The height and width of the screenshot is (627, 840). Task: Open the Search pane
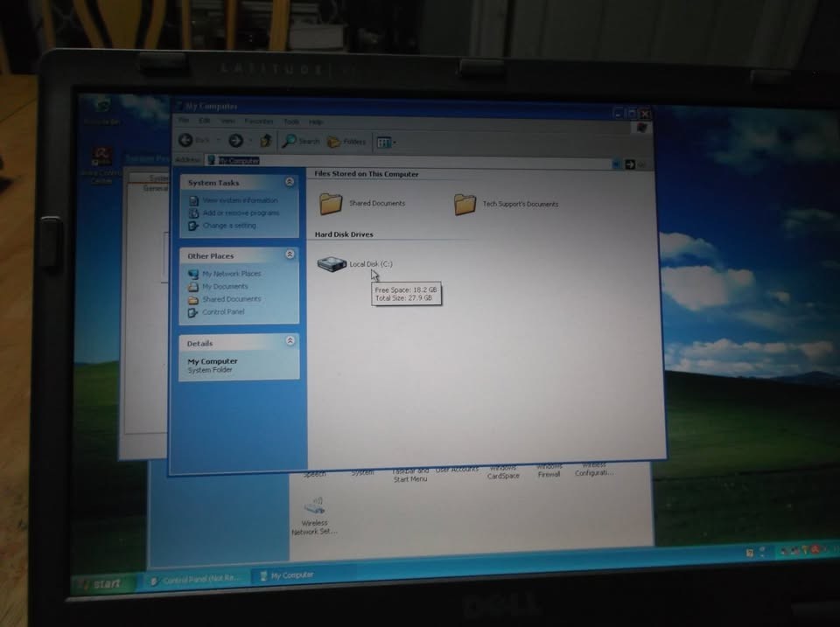(301, 142)
